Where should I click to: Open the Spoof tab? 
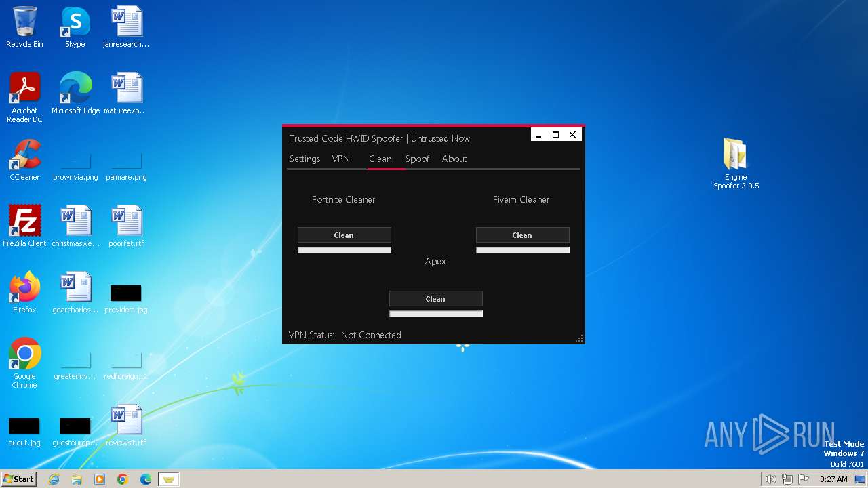point(417,159)
